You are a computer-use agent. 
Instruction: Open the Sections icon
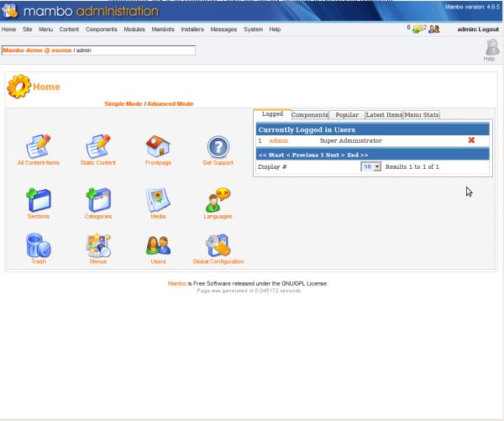[39, 200]
